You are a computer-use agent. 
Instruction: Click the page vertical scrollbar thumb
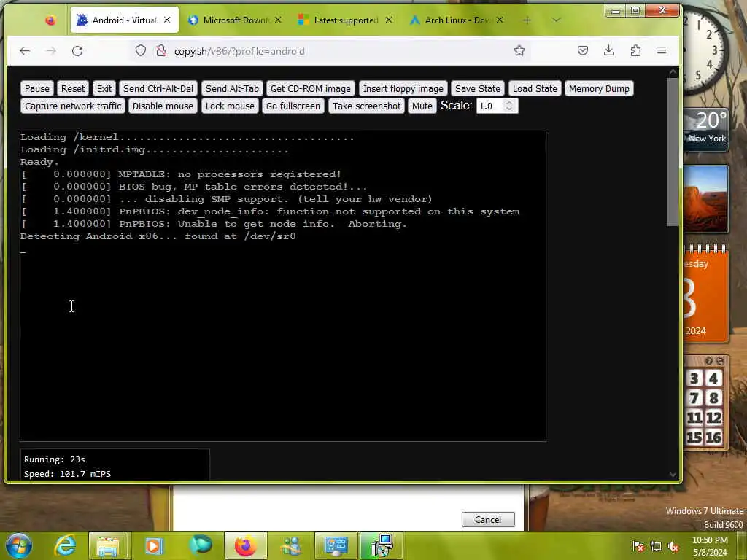tap(672, 152)
